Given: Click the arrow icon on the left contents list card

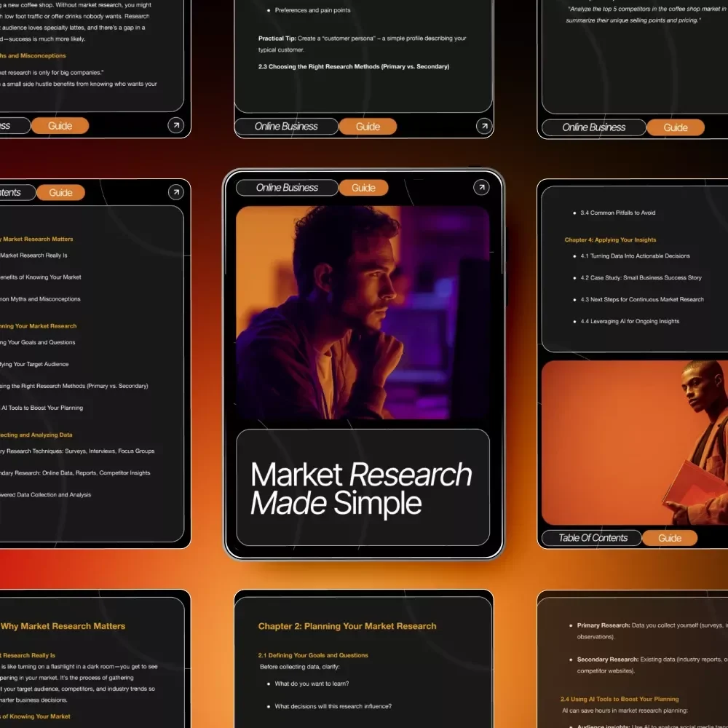Looking at the screenshot, I should [176, 191].
